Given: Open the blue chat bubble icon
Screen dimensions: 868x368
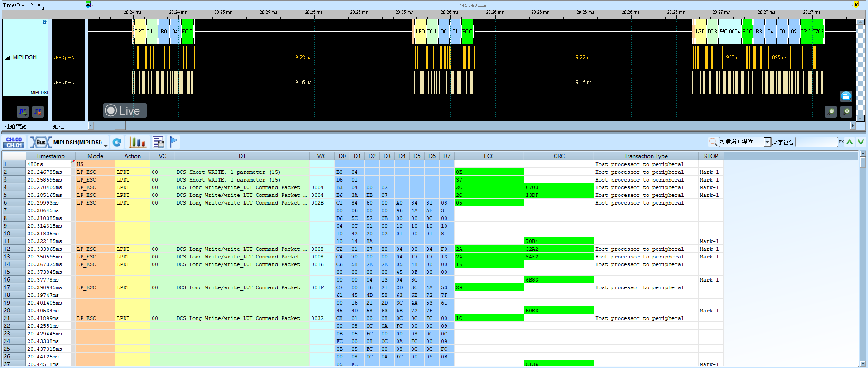Looking at the screenshot, I should (x=846, y=96).
